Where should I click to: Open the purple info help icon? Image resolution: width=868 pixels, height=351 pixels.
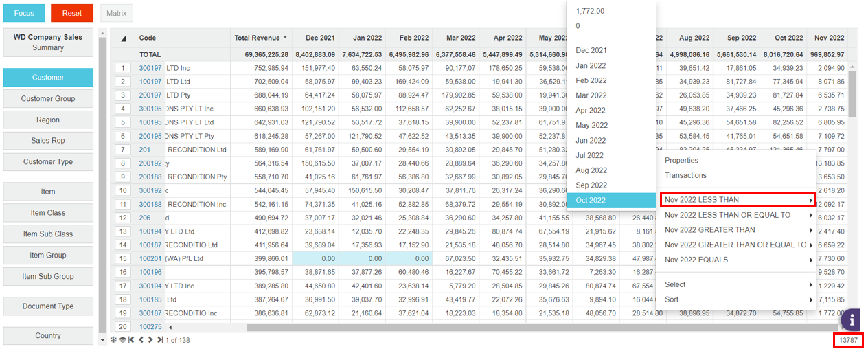click(852, 319)
